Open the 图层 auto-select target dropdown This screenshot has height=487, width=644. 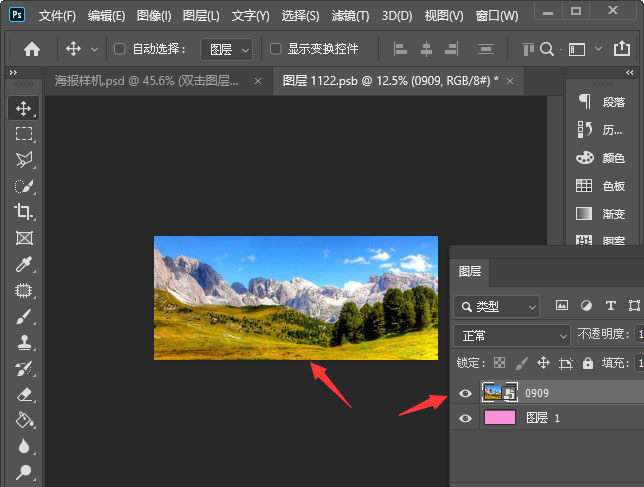pyautogui.click(x=225, y=49)
